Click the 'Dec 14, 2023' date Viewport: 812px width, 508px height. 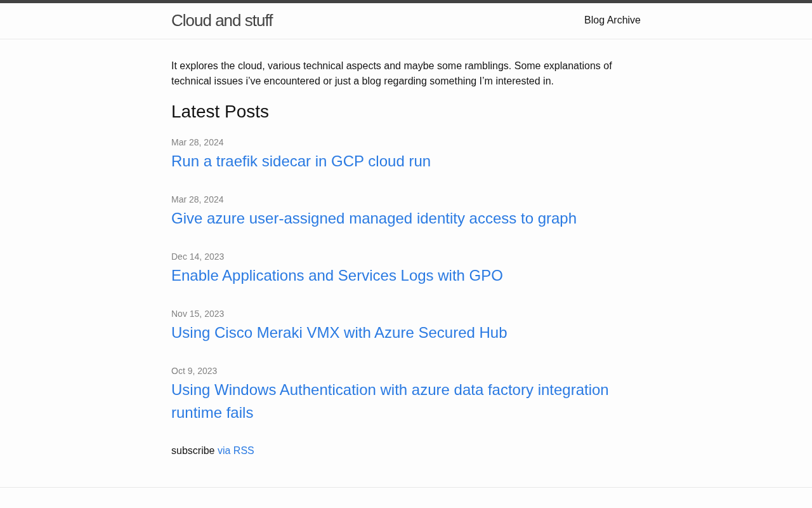coord(197,257)
